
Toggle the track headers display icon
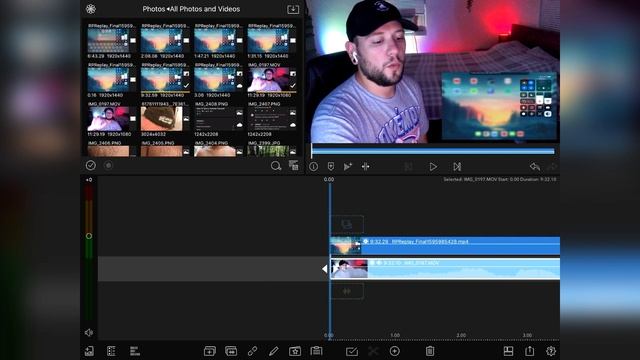[x=111, y=351]
